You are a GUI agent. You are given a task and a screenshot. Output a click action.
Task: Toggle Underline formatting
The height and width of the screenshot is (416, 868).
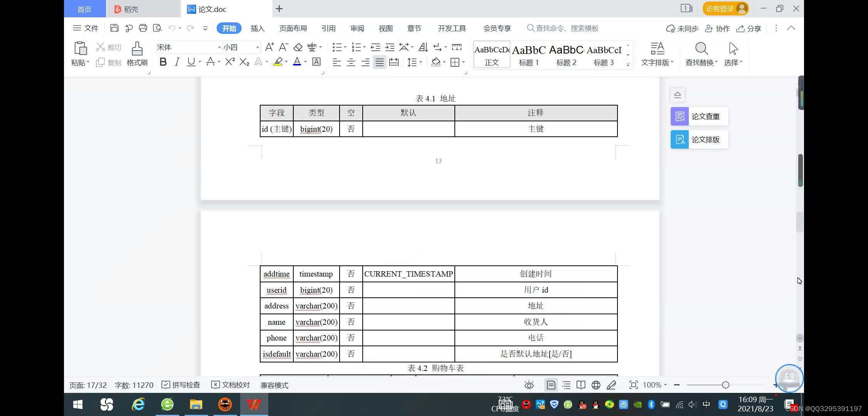(191, 62)
